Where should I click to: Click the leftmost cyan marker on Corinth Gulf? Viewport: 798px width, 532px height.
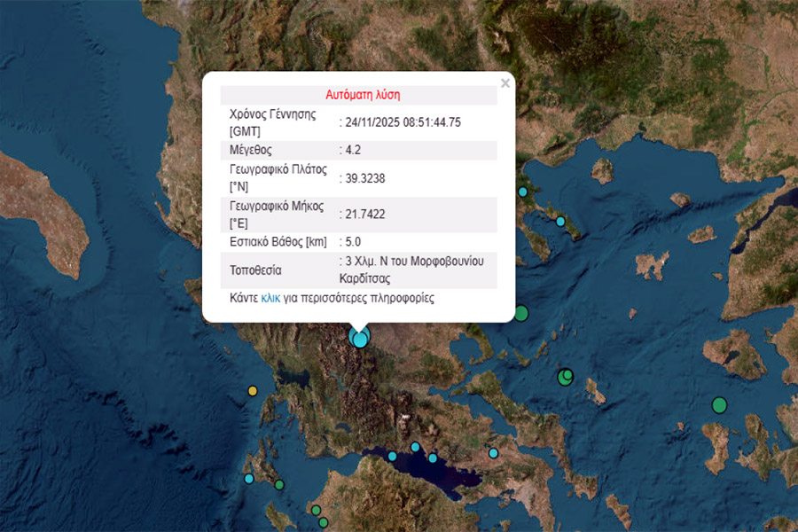[x=392, y=456]
